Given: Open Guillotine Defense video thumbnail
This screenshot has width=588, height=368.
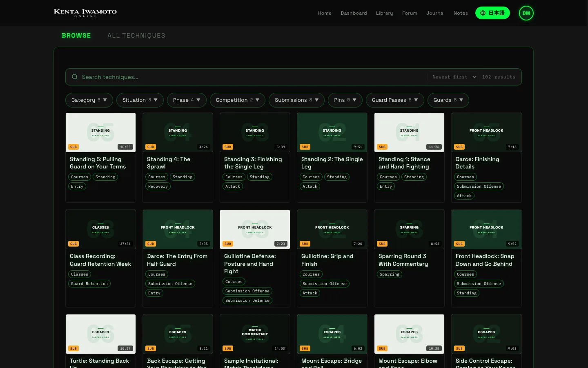Looking at the screenshot, I should click(x=255, y=229).
